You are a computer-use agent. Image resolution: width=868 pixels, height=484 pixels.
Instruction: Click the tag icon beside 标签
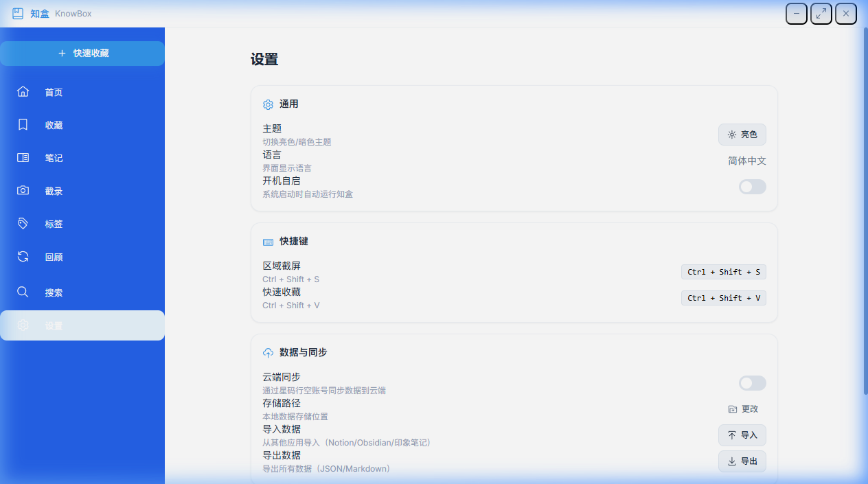click(x=23, y=224)
